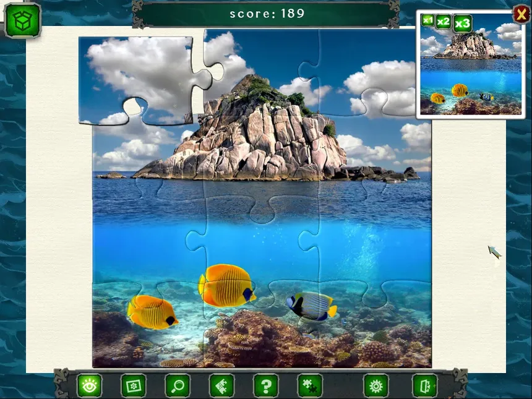Open the gear settings button

[376, 386]
